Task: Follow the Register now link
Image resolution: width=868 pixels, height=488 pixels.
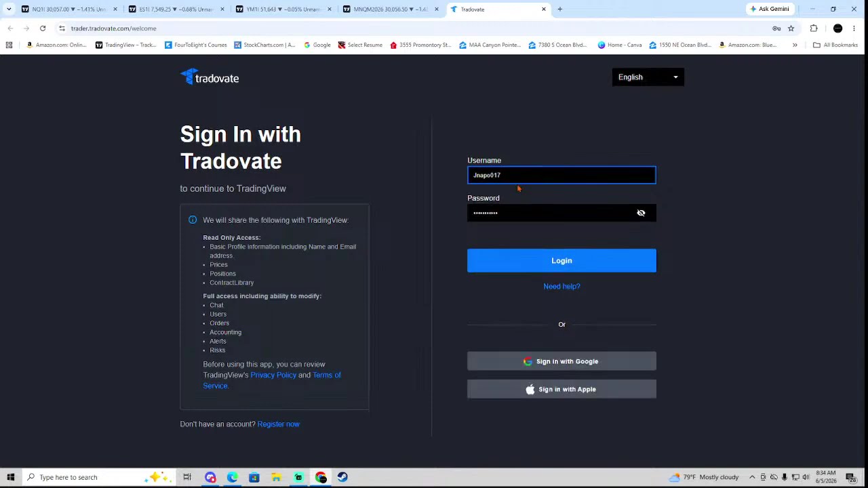Action: (278, 424)
